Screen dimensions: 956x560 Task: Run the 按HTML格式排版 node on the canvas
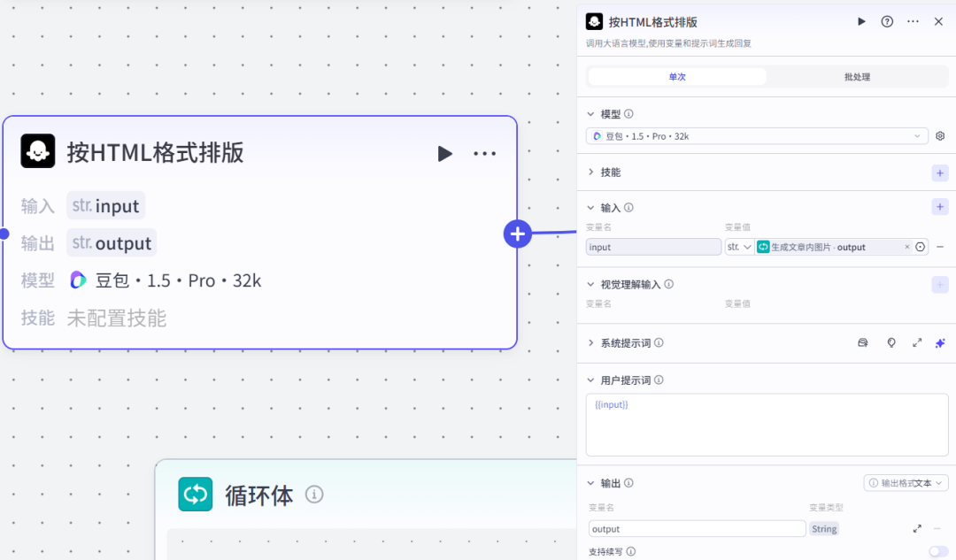(x=445, y=154)
